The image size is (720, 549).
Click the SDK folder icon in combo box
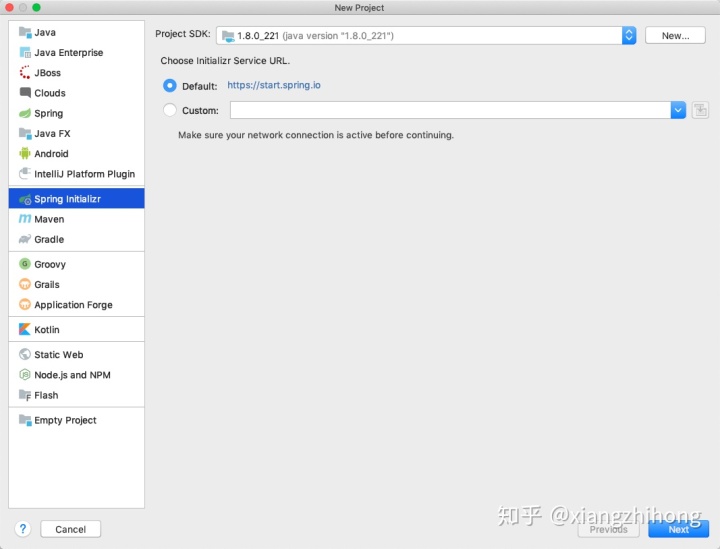tap(228, 36)
